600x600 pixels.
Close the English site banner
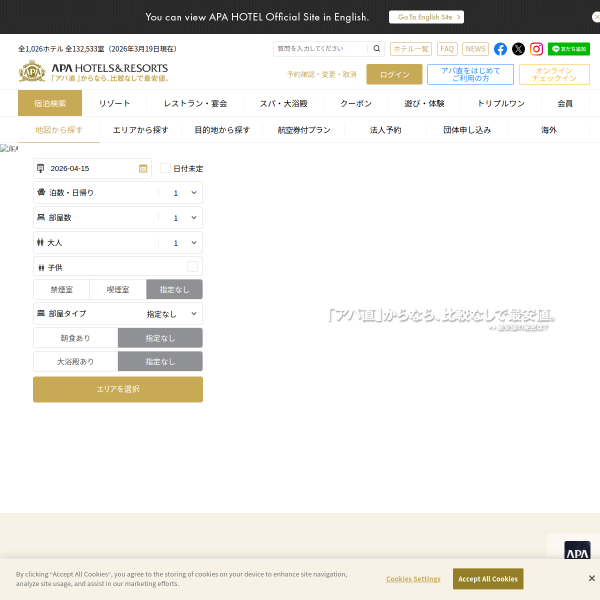(x=596, y=17)
